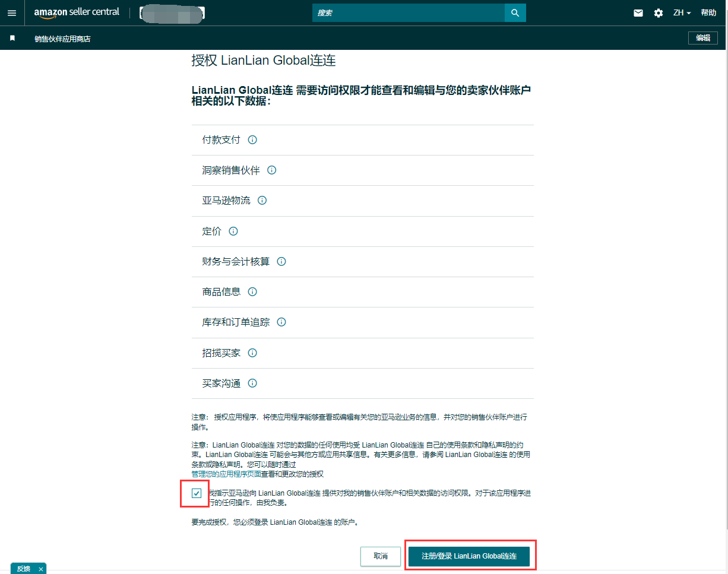
Task: Show info for 定价 permission
Action: 233,231
